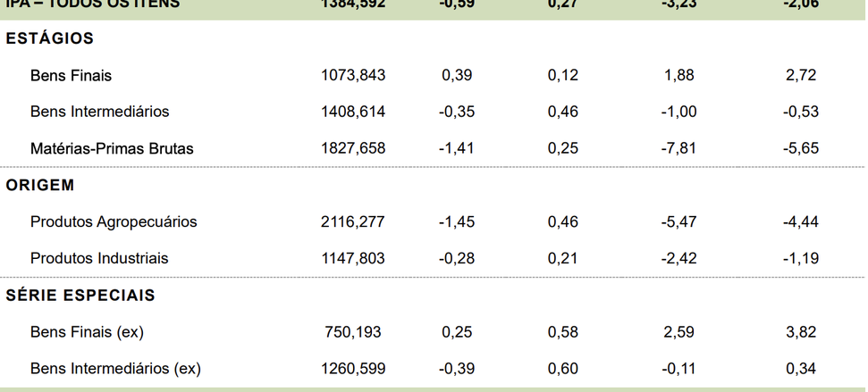Select the -7,81 value for Matérias-Primas Brutas
This screenshot has width=868, height=392.
tap(679, 148)
